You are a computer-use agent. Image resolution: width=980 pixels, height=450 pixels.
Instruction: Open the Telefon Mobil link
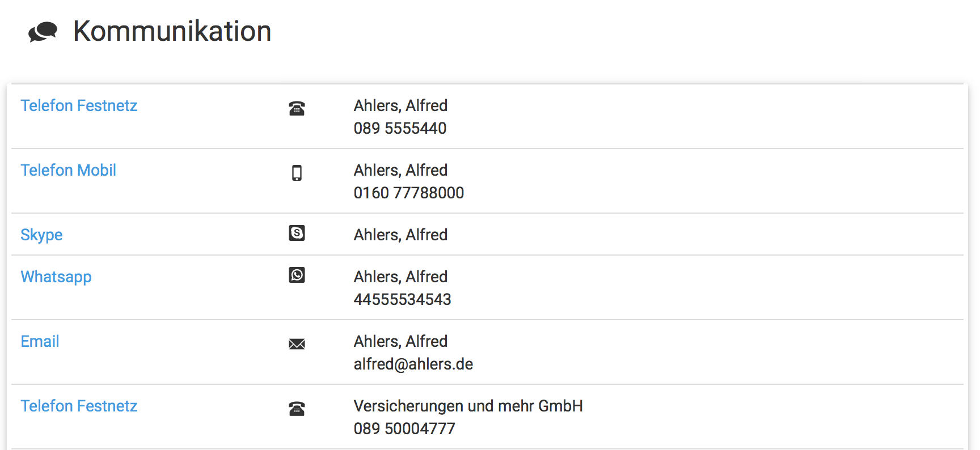click(68, 171)
